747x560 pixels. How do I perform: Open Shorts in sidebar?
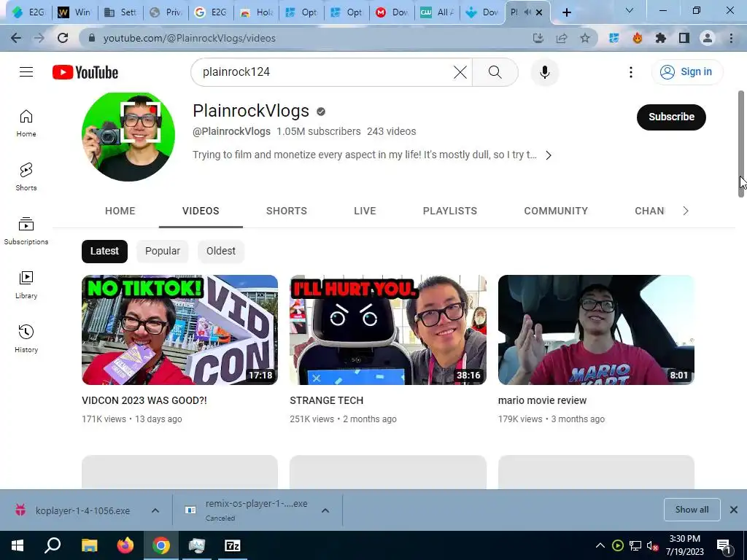(x=26, y=176)
